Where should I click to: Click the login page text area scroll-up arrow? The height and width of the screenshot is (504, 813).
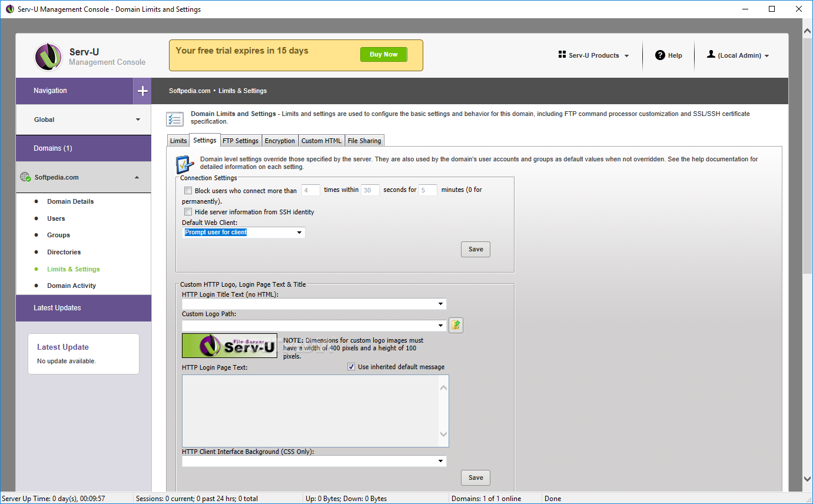point(444,387)
